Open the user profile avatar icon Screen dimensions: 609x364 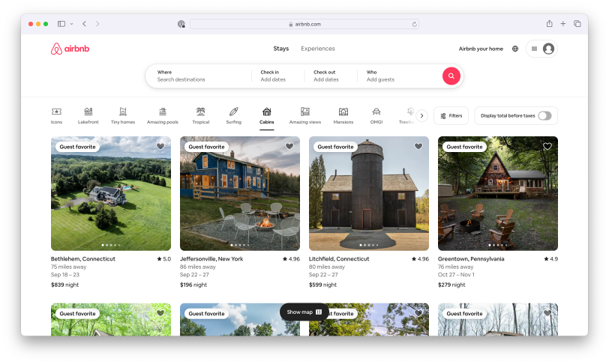[x=548, y=49]
